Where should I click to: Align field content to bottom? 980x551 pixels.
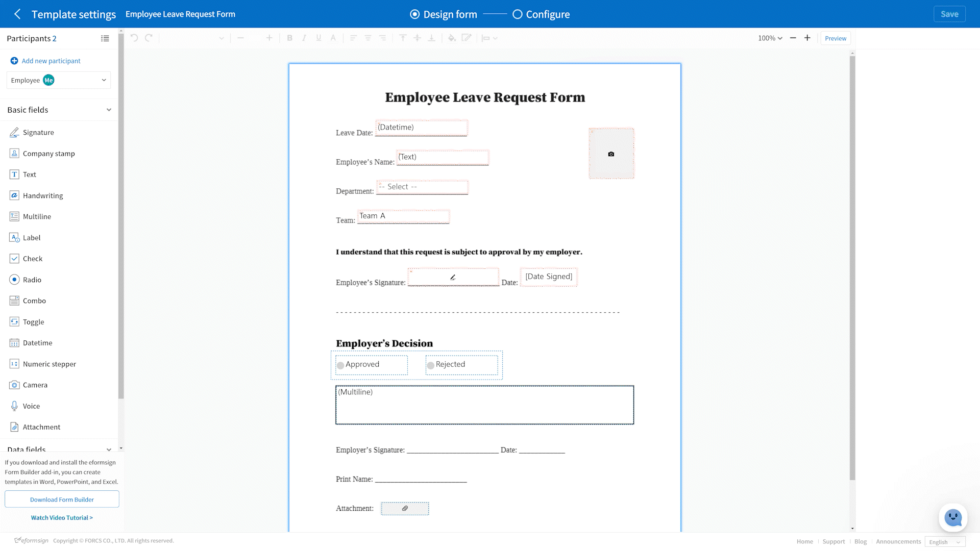pyautogui.click(x=431, y=38)
